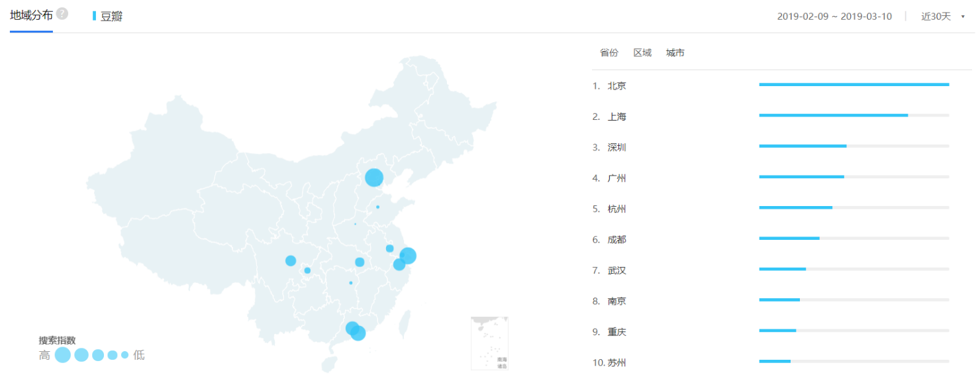Click the 苏州 search index bar

(x=854, y=361)
